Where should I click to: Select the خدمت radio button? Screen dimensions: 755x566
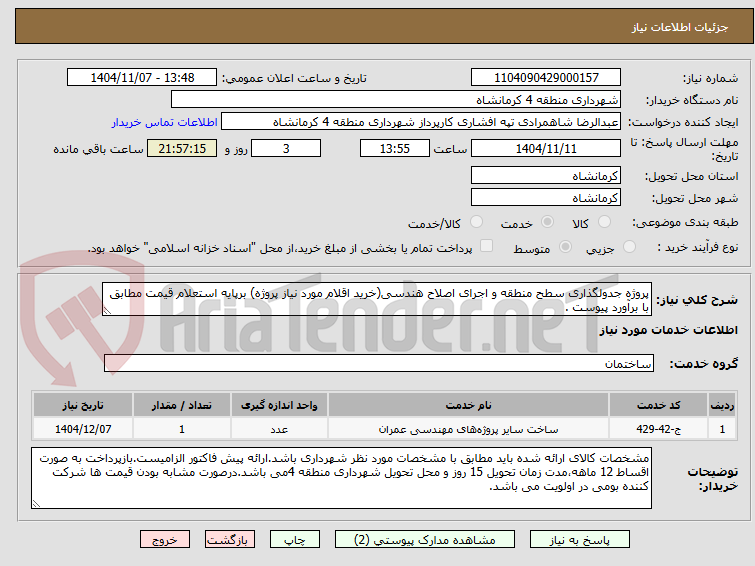click(547, 222)
